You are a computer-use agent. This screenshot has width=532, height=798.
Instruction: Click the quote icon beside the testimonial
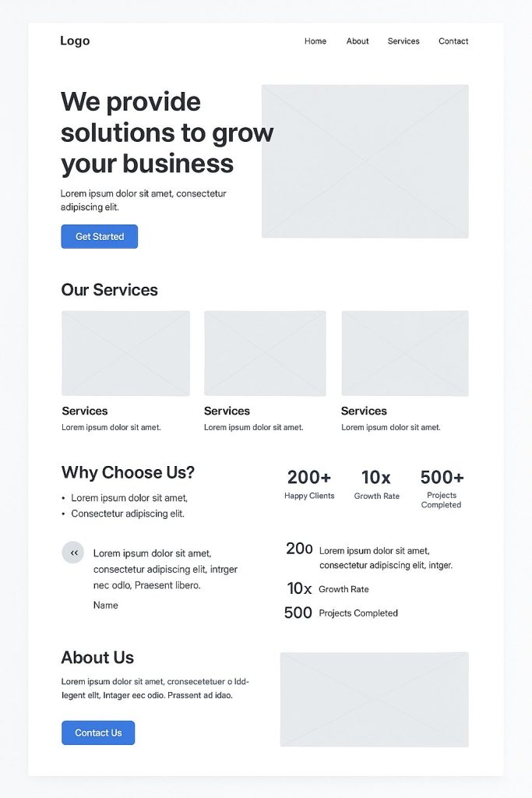tap(73, 553)
